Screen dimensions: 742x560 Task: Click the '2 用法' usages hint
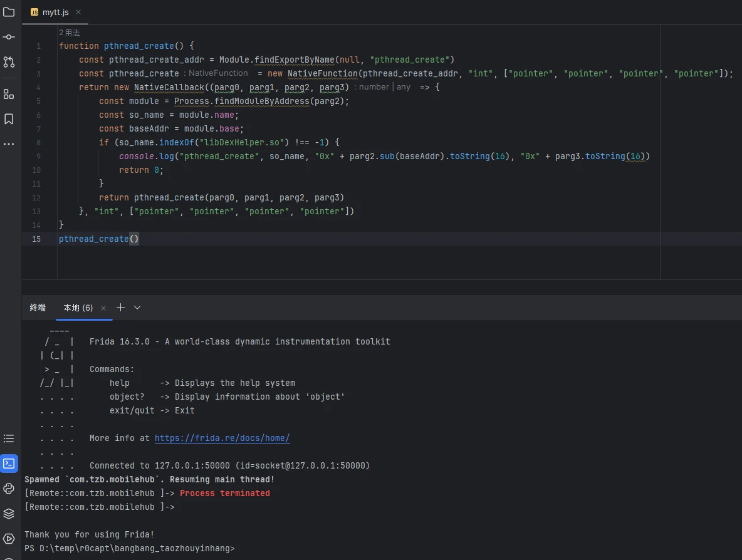(x=70, y=32)
